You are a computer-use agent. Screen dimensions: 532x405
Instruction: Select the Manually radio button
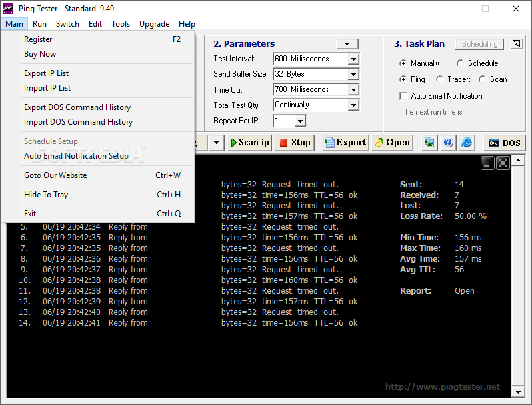point(403,63)
